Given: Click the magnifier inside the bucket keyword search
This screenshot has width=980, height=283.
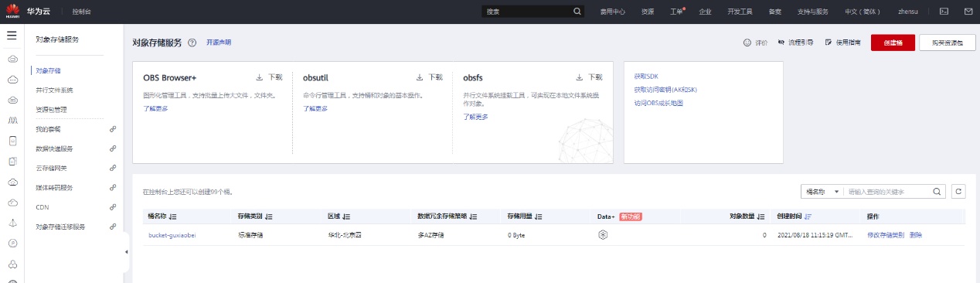Looking at the screenshot, I should [x=937, y=191].
